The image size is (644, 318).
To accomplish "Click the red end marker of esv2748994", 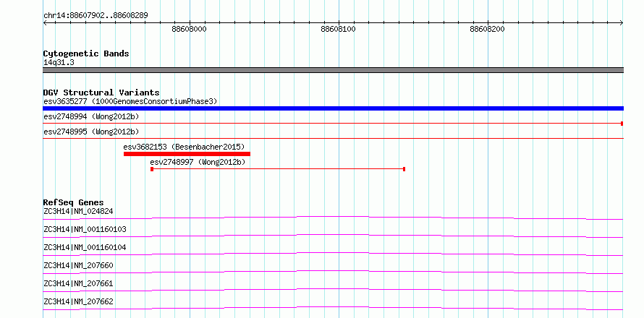I will pyautogui.click(x=622, y=124).
